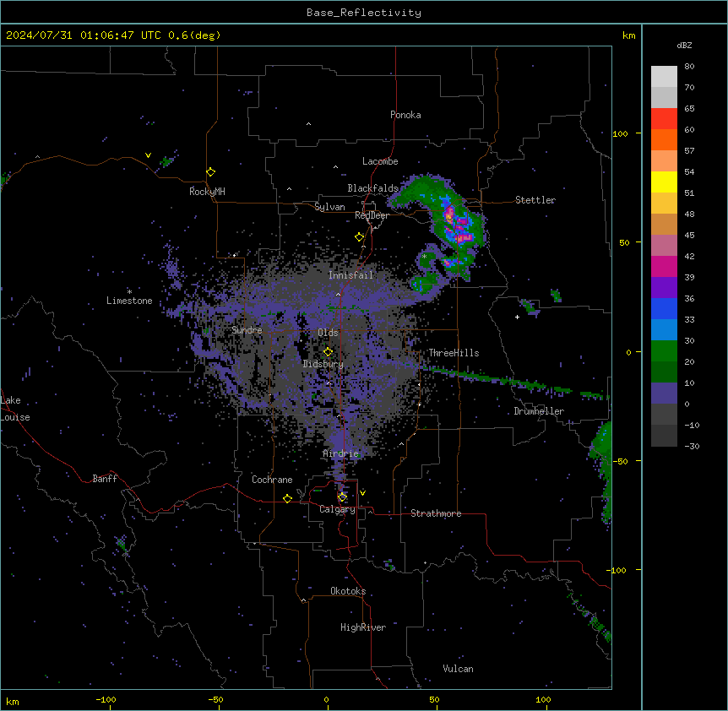
Task: Click the dBZ legend heading
Action: [684, 46]
